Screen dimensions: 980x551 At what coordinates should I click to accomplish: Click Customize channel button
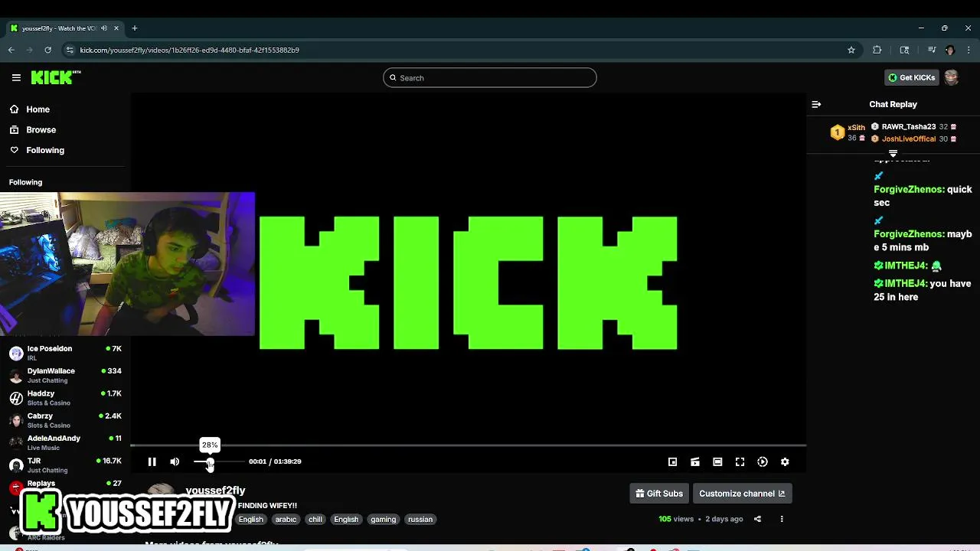coord(742,494)
